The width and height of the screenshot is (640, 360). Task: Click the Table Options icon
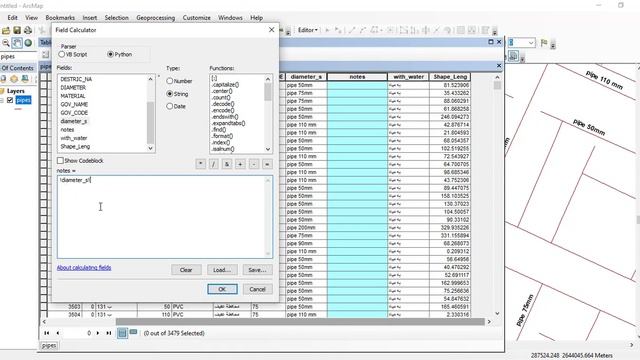pyautogui.click(x=45, y=54)
